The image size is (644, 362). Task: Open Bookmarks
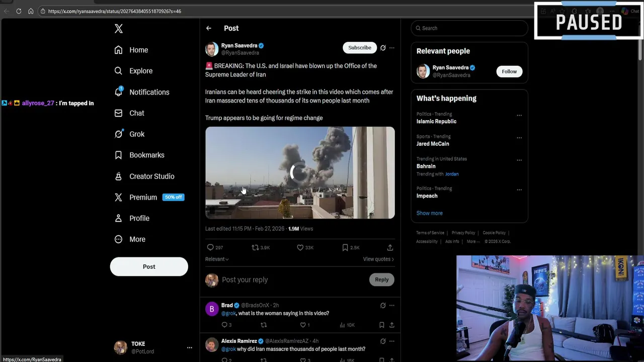[x=139, y=155]
